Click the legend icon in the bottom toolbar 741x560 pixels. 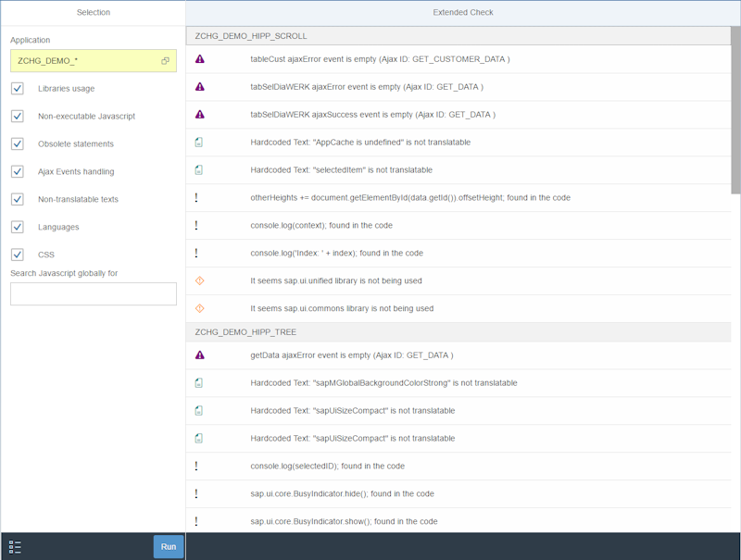(x=13, y=546)
